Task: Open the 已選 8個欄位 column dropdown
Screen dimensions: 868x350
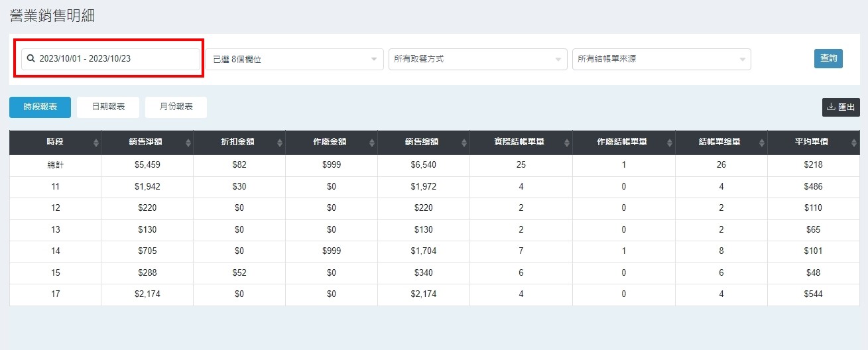Action: (294, 59)
